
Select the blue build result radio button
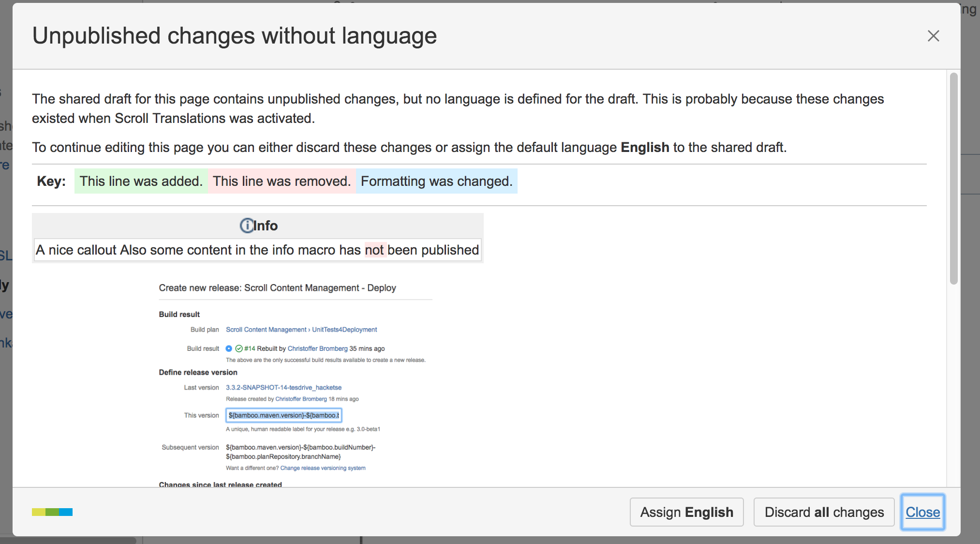[229, 348]
